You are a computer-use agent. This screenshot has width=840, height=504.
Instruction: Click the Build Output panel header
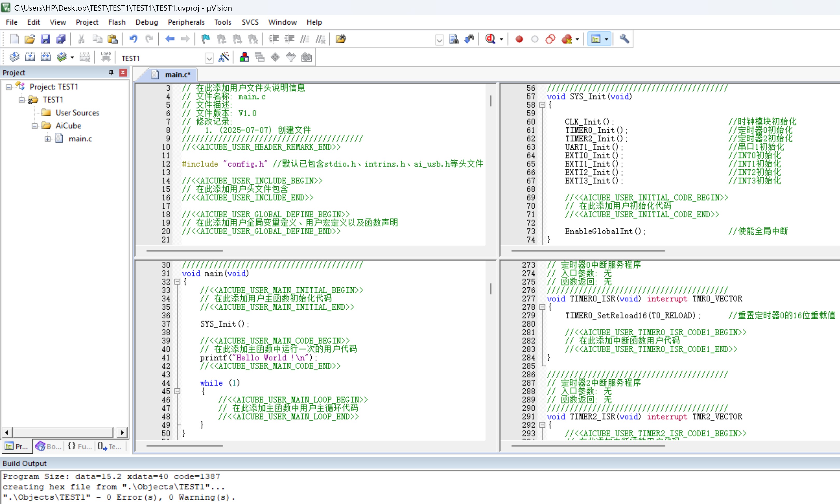click(x=420, y=463)
